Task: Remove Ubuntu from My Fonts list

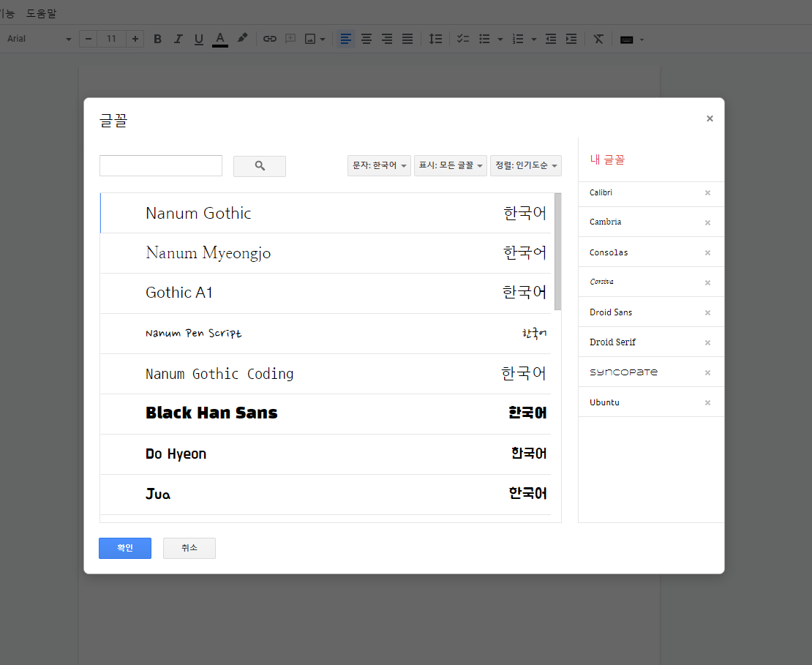Action: coord(707,403)
